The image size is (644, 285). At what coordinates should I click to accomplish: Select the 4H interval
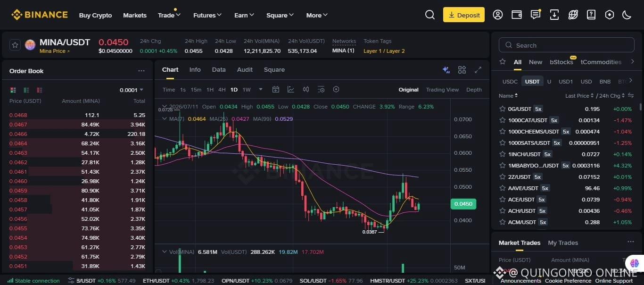[x=222, y=90]
